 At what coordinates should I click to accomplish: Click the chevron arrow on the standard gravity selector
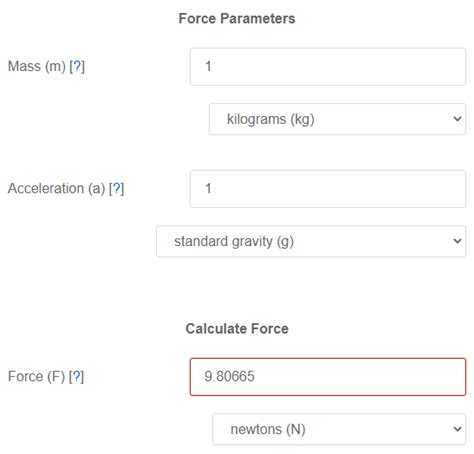point(457,241)
